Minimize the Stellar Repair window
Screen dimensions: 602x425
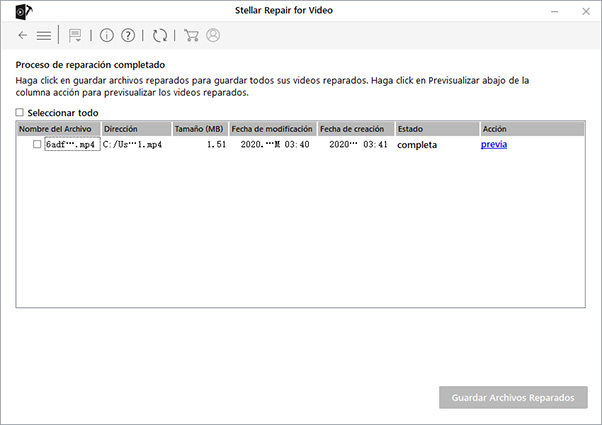[x=554, y=12]
